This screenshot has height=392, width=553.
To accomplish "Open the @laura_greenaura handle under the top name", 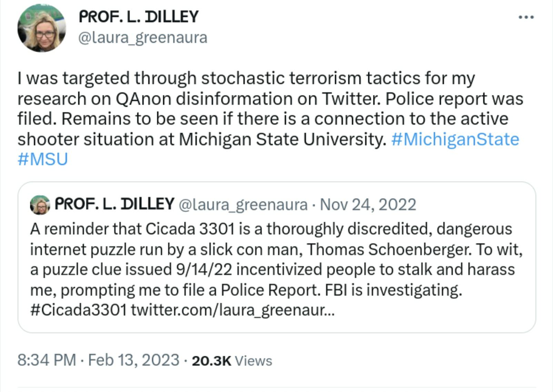I will pyautogui.click(x=143, y=38).
